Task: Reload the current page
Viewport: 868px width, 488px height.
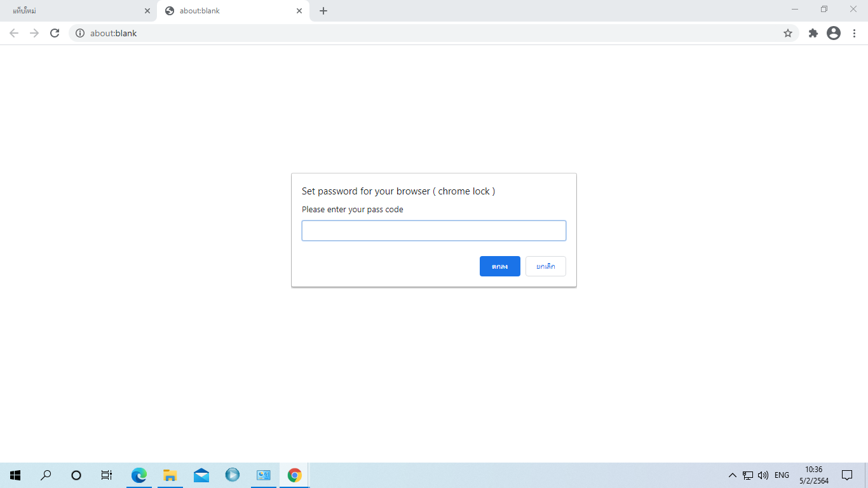Action: pos(55,33)
